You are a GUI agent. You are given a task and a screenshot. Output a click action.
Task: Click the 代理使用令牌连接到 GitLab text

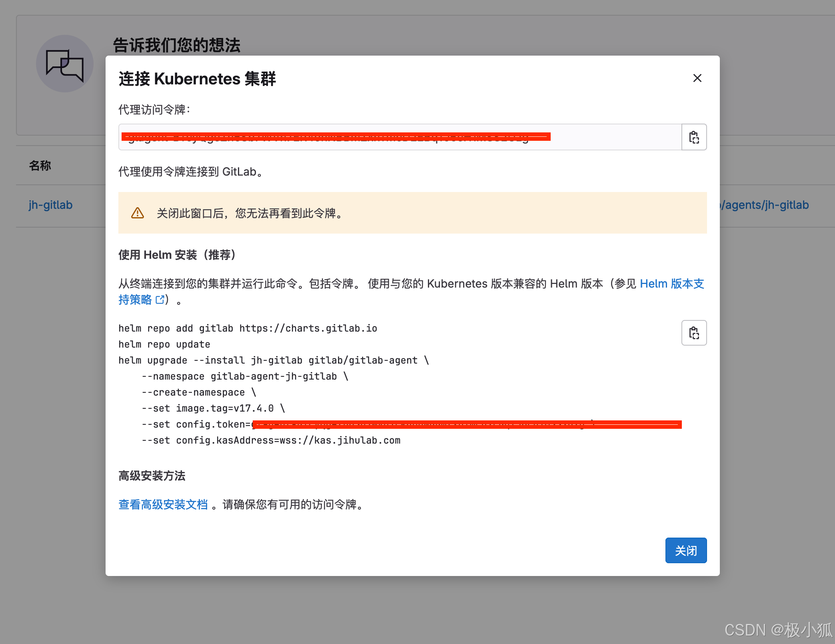click(191, 172)
